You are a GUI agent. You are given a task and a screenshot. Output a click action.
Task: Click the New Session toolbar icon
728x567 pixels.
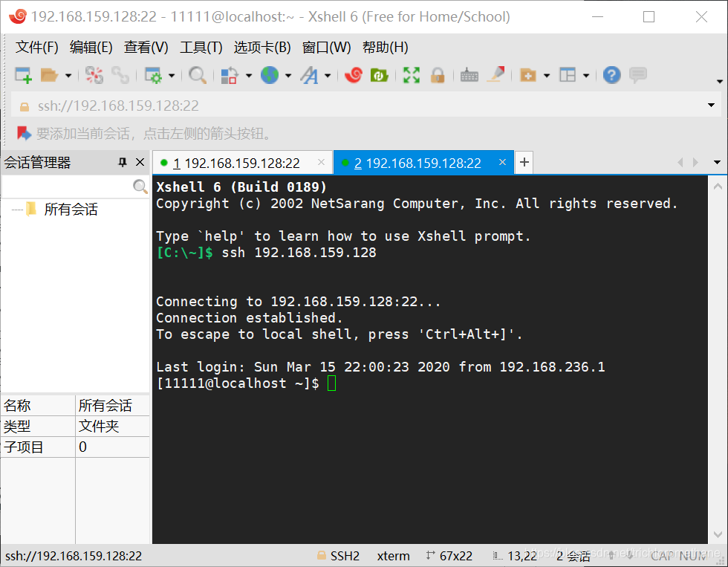(23, 75)
